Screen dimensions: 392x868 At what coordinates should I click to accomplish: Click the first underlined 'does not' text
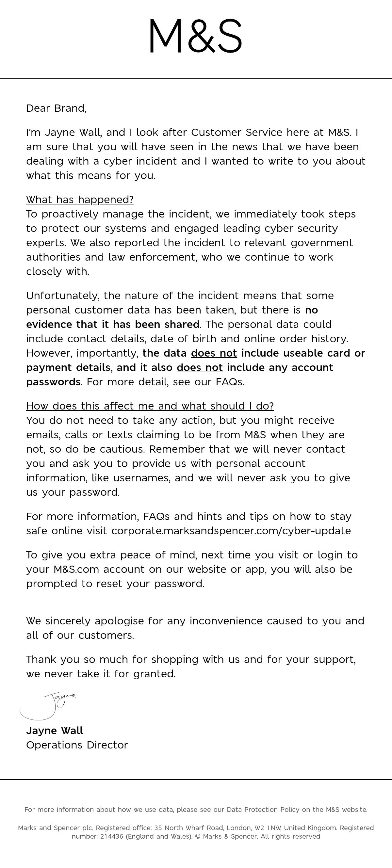214,353
